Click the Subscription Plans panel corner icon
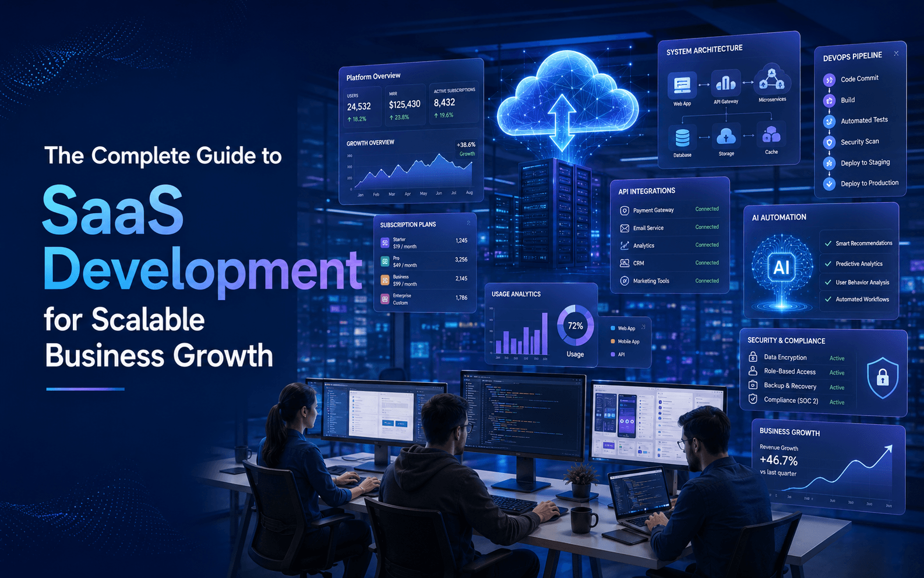This screenshot has height=578, width=924. [468, 223]
